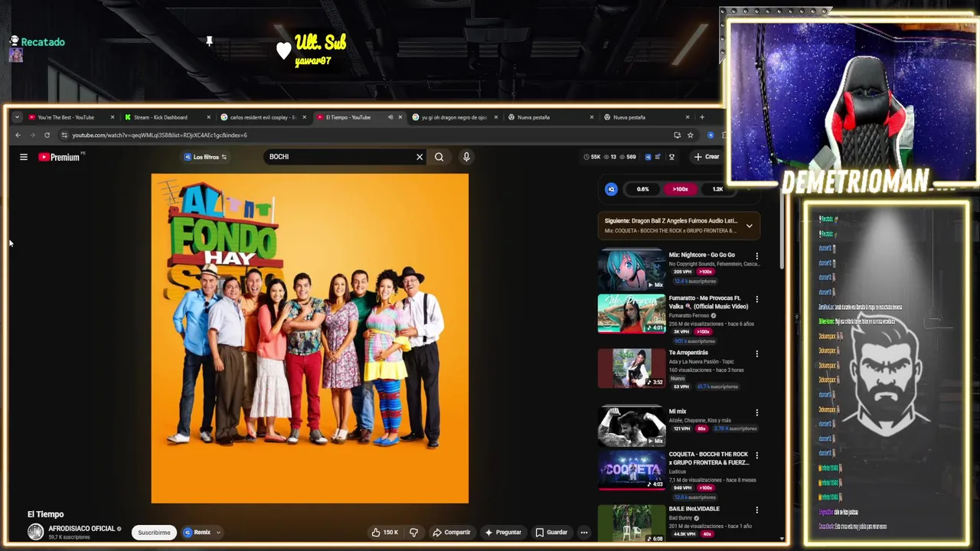Image resolution: width=980 pixels, height=551 pixels.
Task: Select the >100x stats pill
Action: coord(680,189)
